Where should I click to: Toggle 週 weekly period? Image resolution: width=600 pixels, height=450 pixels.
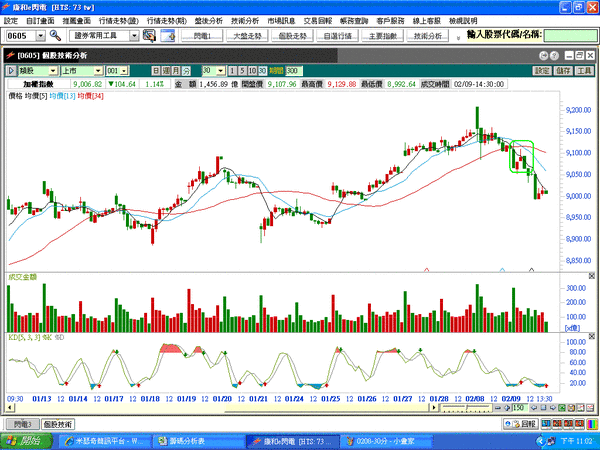click(166, 71)
